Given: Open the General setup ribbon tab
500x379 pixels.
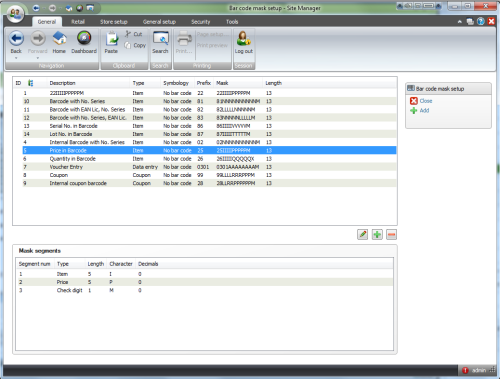Looking at the screenshot, I should click(x=159, y=22).
